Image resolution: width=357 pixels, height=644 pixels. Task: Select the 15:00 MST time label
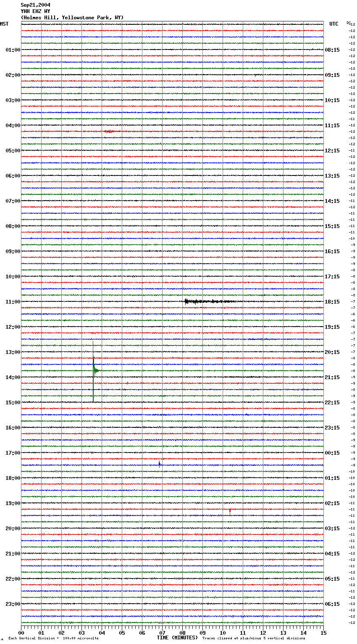(x=13, y=403)
